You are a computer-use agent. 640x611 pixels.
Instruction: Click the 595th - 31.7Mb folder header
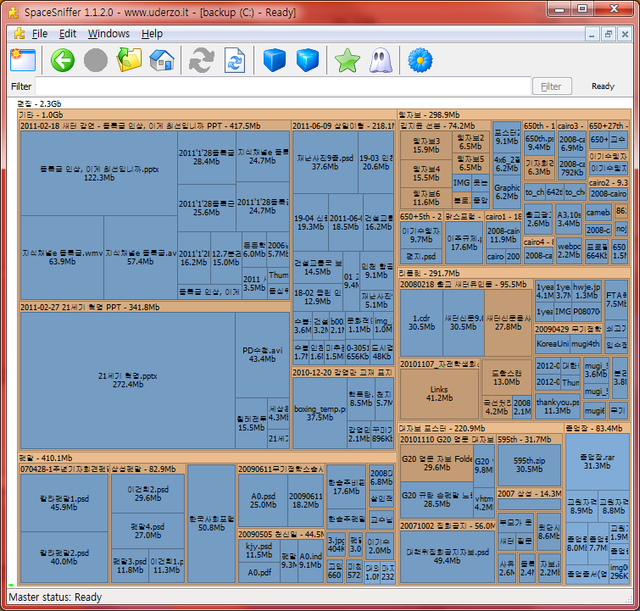pyautogui.click(x=529, y=440)
